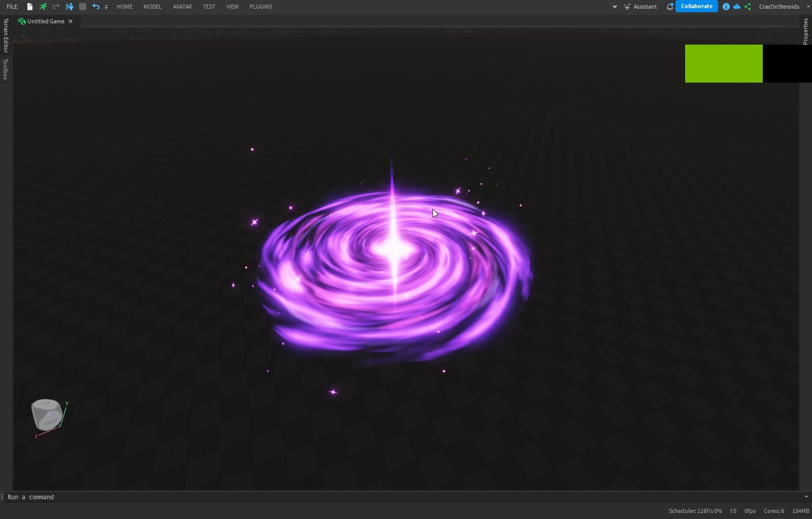Viewport: 812px width, 519px height.
Task: Open the Assistant panel
Action: [x=640, y=6]
